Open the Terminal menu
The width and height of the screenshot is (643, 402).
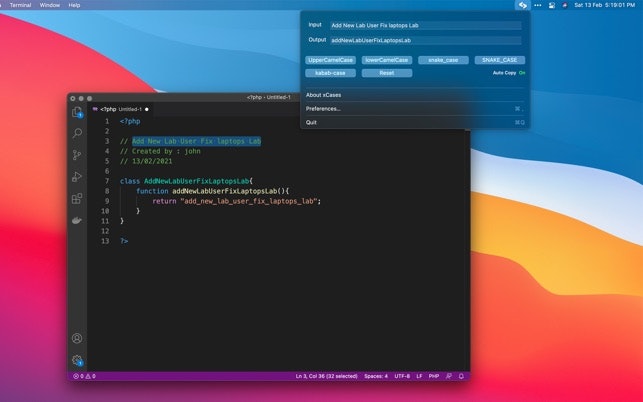point(21,5)
